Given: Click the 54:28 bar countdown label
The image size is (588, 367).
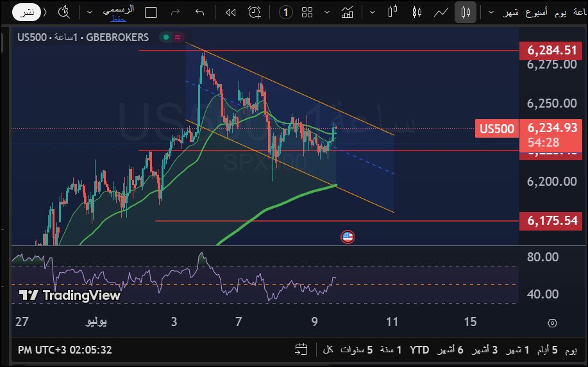Looking at the screenshot, I should click(x=543, y=142).
